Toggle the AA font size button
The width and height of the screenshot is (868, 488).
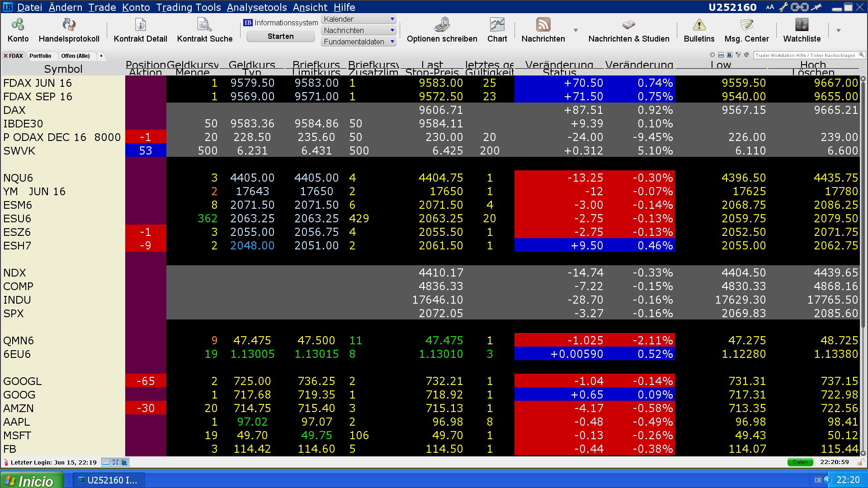coord(770,7)
